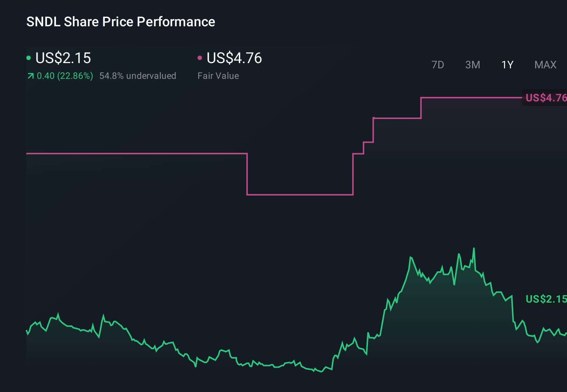This screenshot has height=392, width=567.
Task: Click the US$4.76 fair value heading
Action: click(x=234, y=58)
